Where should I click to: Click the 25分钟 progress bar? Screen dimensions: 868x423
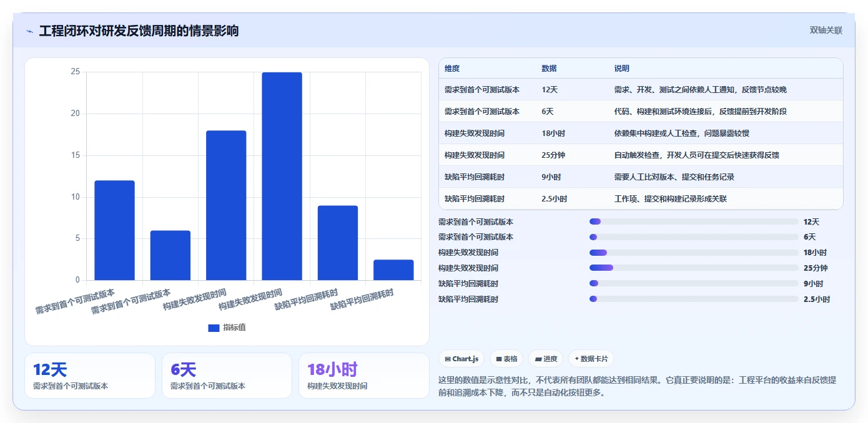tap(694, 268)
